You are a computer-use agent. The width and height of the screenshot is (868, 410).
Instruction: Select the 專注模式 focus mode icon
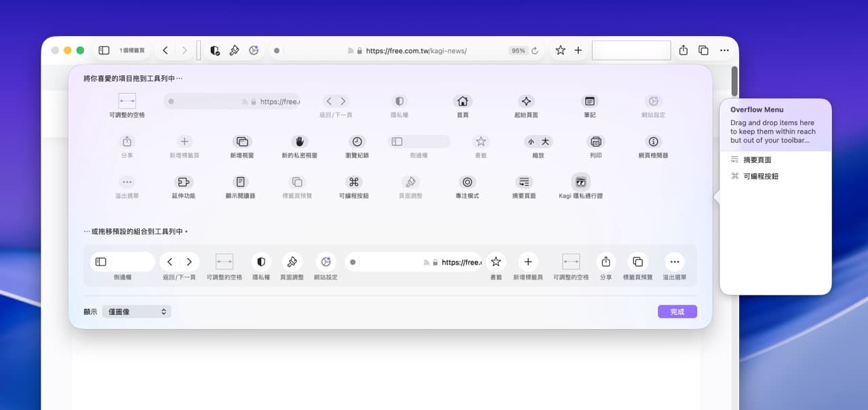[x=467, y=183]
